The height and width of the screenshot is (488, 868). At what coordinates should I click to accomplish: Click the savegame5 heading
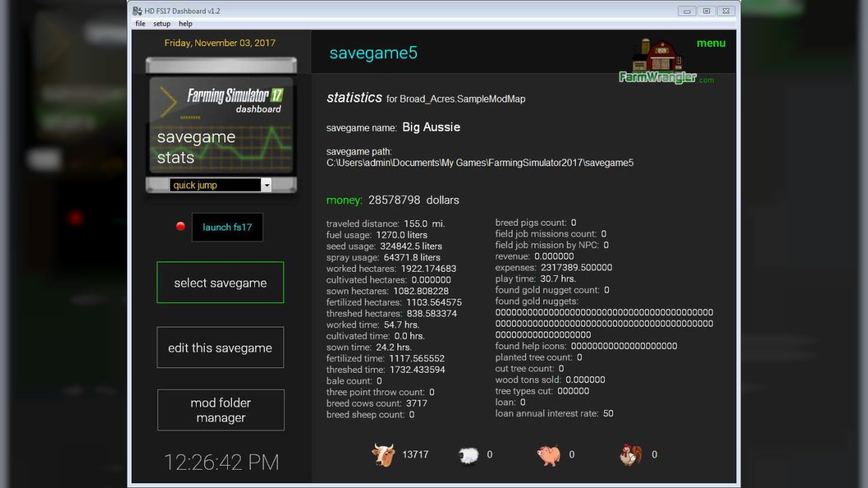pyautogui.click(x=373, y=53)
